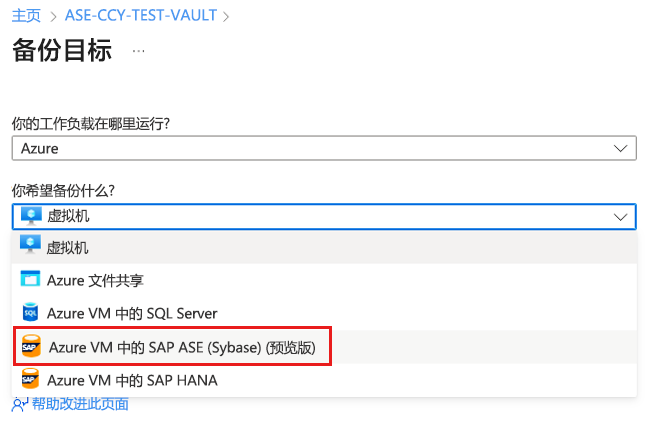646x429 pixels.
Task: Expand the workload location dropdown arrow
Action: click(x=619, y=148)
